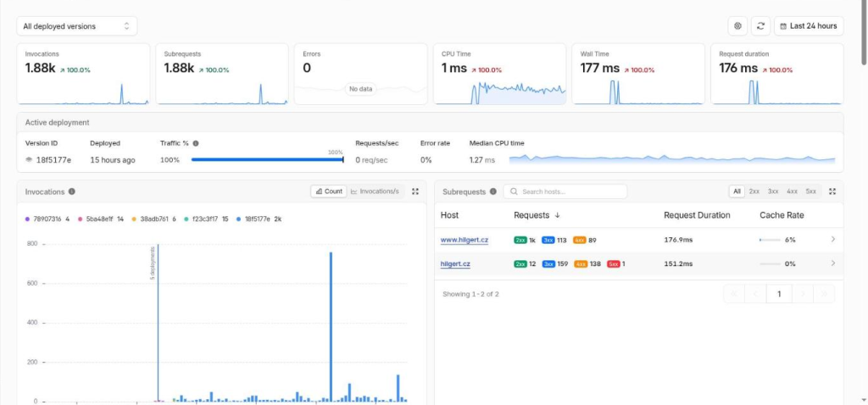
Task: Select the All status filter
Action: point(737,191)
